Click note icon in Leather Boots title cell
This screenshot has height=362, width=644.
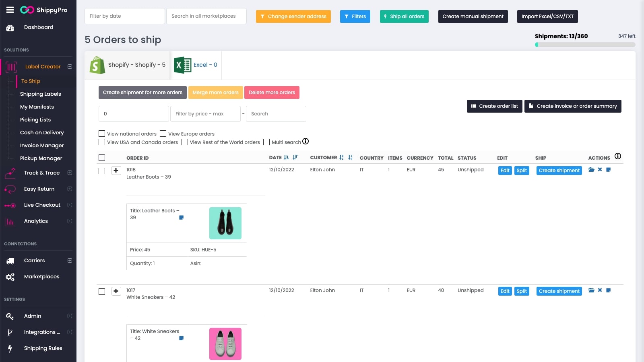pyautogui.click(x=181, y=218)
